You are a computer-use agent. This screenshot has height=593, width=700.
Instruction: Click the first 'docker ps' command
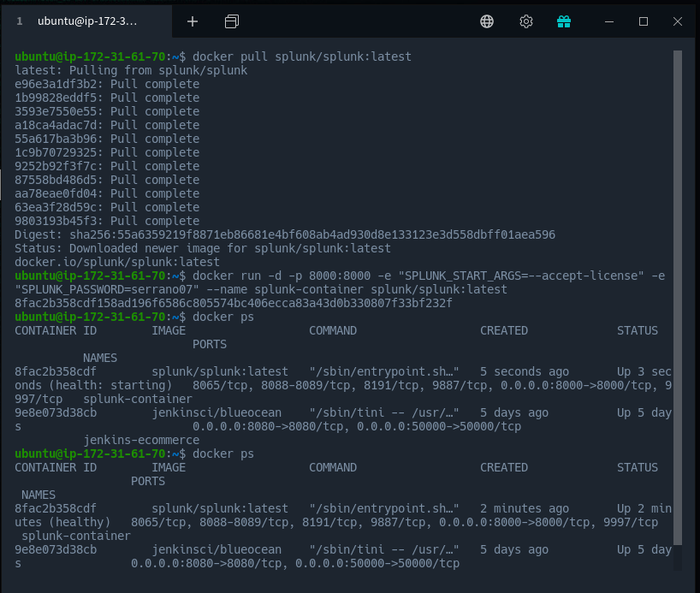tap(223, 317)
